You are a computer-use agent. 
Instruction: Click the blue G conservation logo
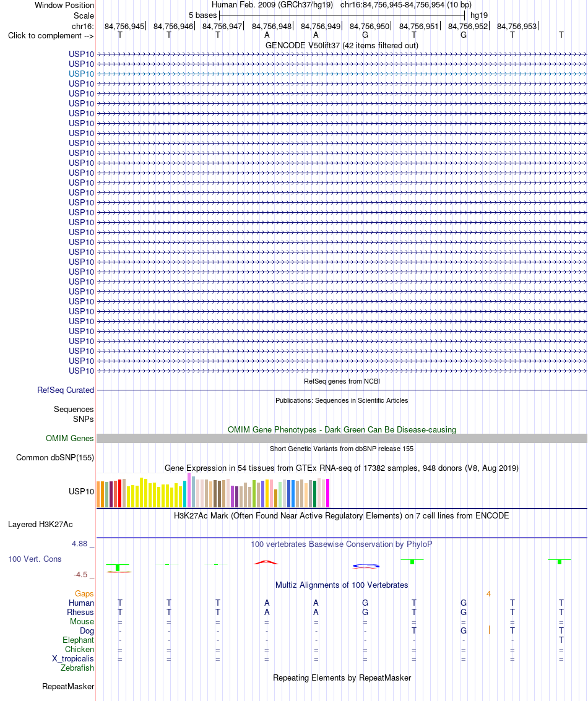(x=366, y=566)
